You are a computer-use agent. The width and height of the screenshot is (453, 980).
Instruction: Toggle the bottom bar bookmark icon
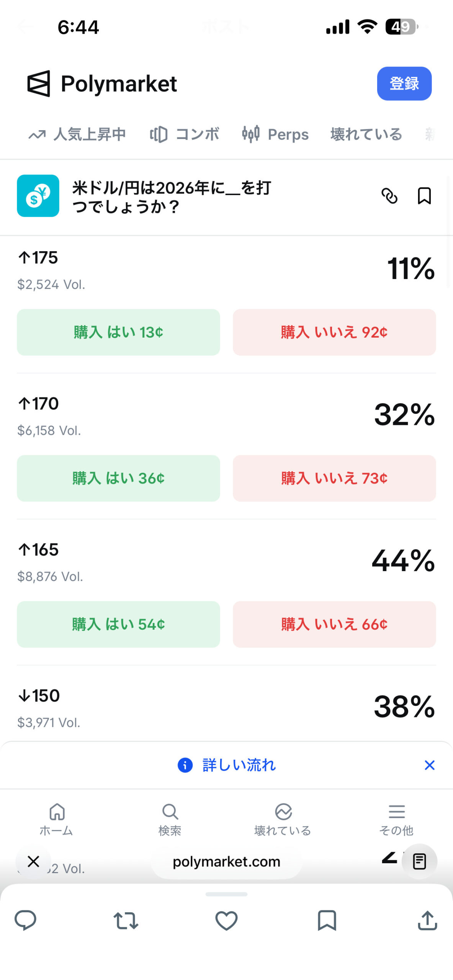coord(327,920)
